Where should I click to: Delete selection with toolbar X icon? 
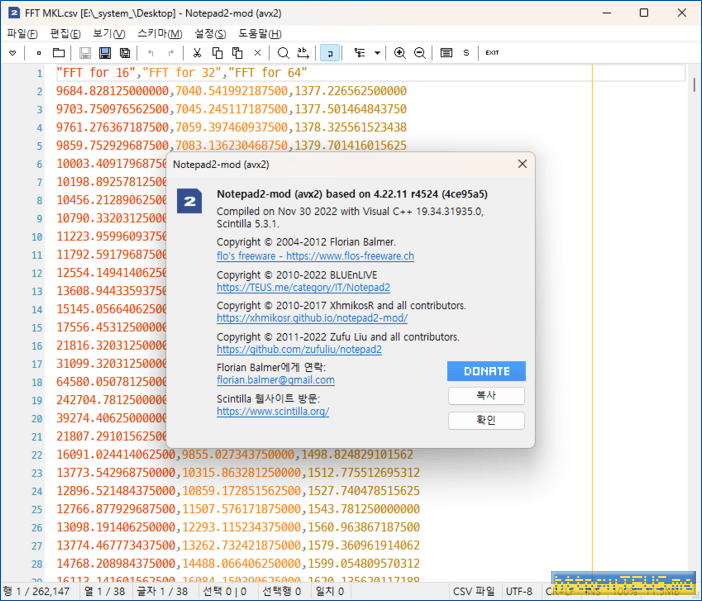257,53
